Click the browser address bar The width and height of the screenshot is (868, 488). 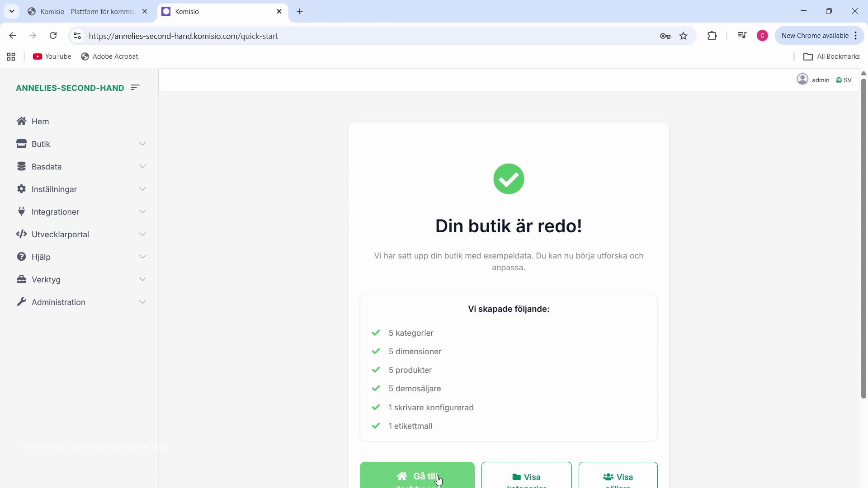pyautogui.click(x=316, y=36)
